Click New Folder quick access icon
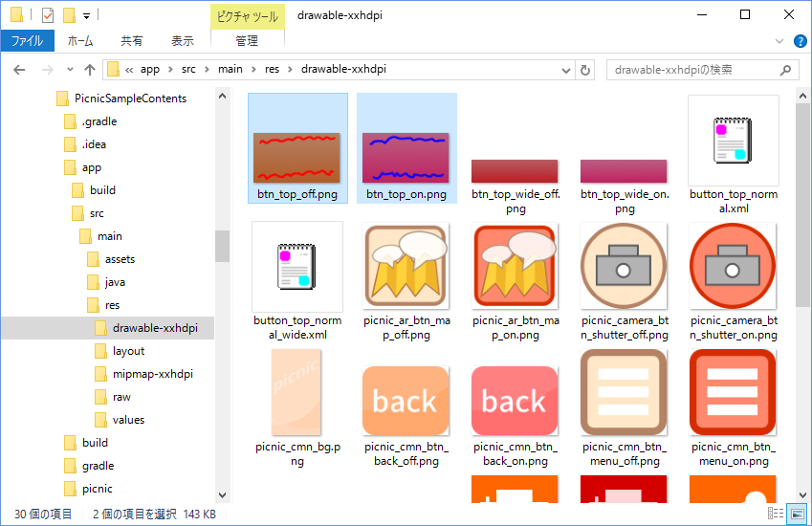The height and width of the screenshot is (526, 812). (69, 15)
